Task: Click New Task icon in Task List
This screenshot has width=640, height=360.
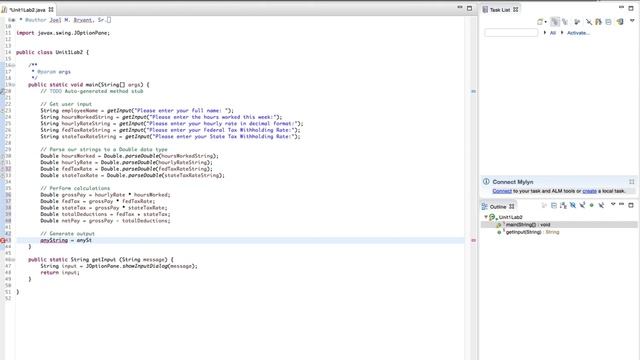Action: pyautogui.click(x=540, y=22)
